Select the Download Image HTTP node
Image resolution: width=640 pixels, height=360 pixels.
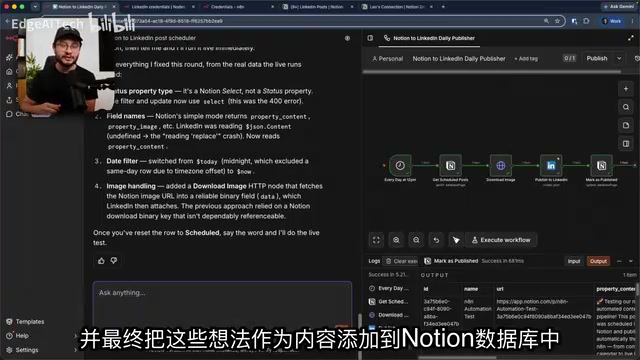[x=501, y=165]
